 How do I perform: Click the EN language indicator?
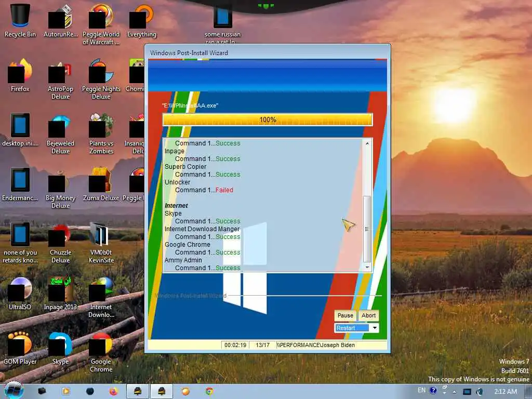pos(421,390)
